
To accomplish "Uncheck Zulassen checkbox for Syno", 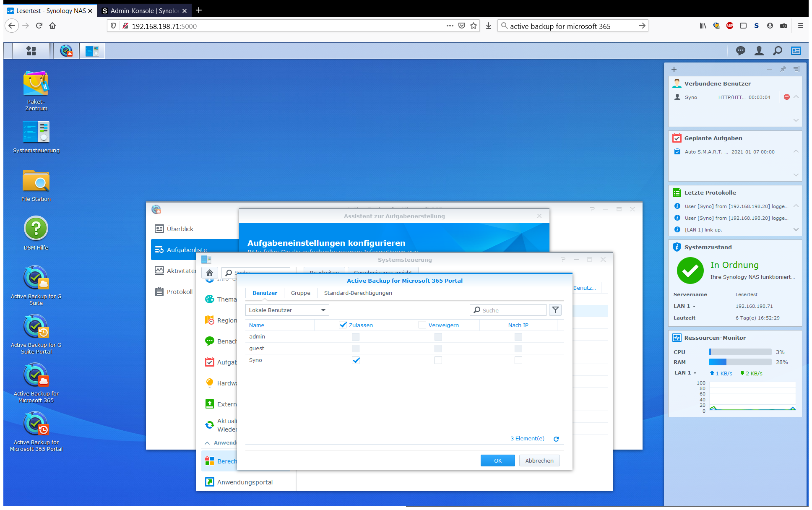I will pyautogui.click(x=356, y=360).
